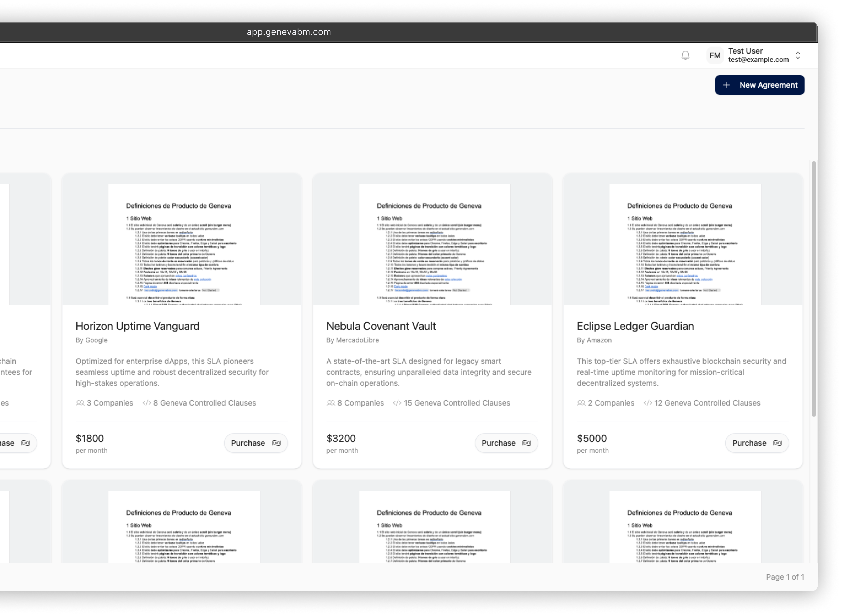The height and width of the screenshot is (616, 841).
Task: Click code icon beside 15 Geneva Controlled Clauses
Action: 397,403
